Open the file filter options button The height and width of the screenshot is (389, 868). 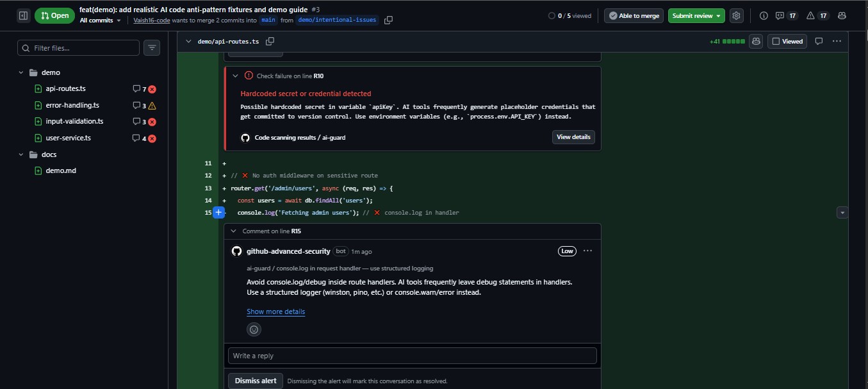coord(152,48)
